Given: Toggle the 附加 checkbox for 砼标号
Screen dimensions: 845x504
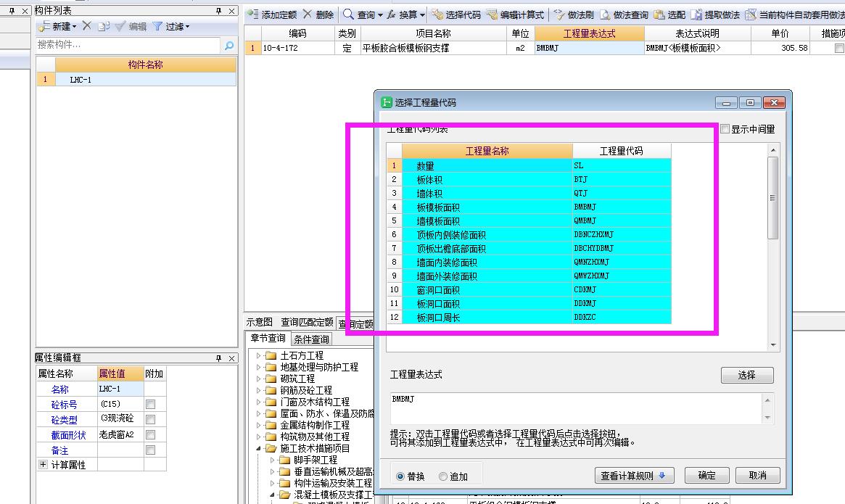Looking at the screenshot, I should [x=150, y=404].
